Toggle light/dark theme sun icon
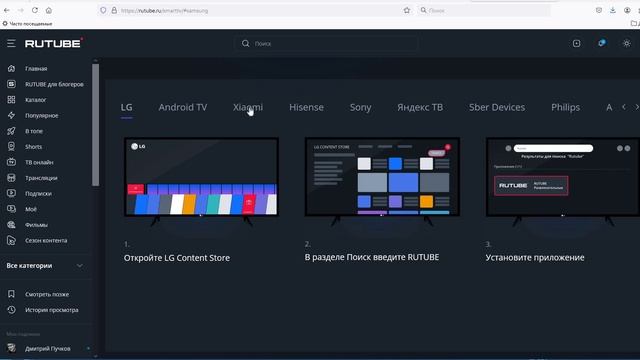 point(627,43)
